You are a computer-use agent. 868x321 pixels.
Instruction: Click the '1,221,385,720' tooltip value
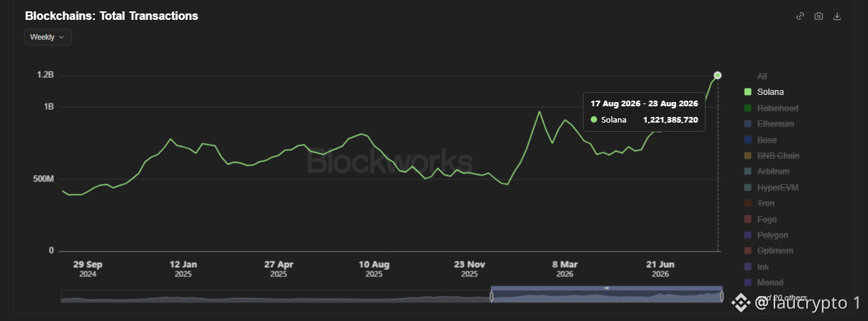coord(670,120)
